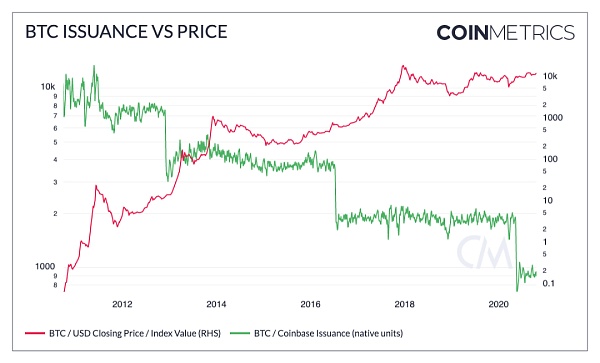Click the green issuance legend line swatch
The width and height of the screenshot is (600, 363).
[x=240, y=334]
